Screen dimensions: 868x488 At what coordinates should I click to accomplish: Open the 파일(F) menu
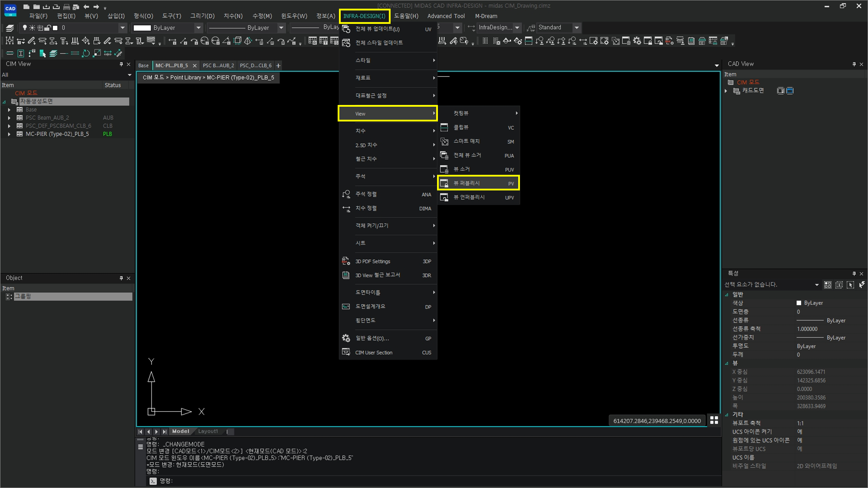pos(38,16)
